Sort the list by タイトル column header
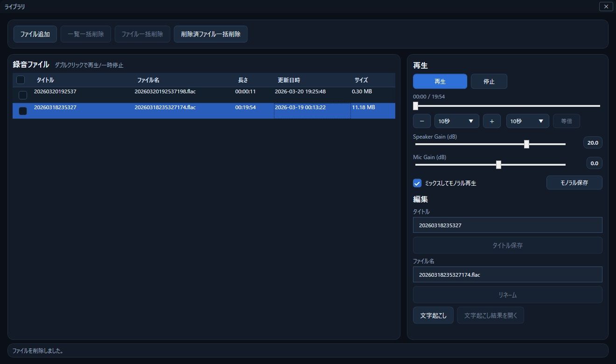Viewport: 616px width, 364px height. point(45,80)
